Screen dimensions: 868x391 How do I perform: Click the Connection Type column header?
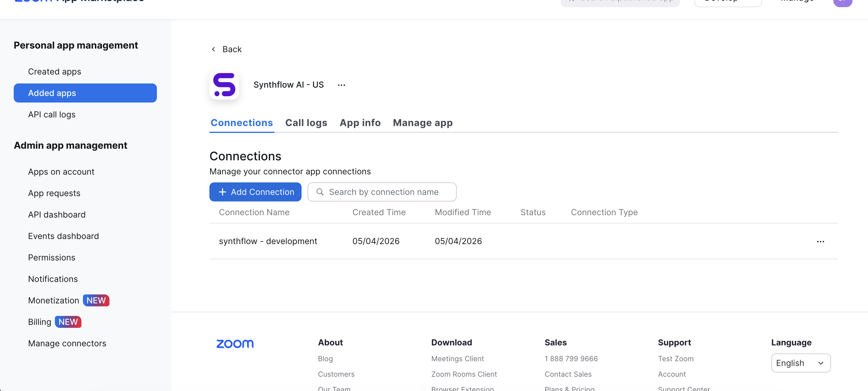pyautogui.click(x=604, y=212)
